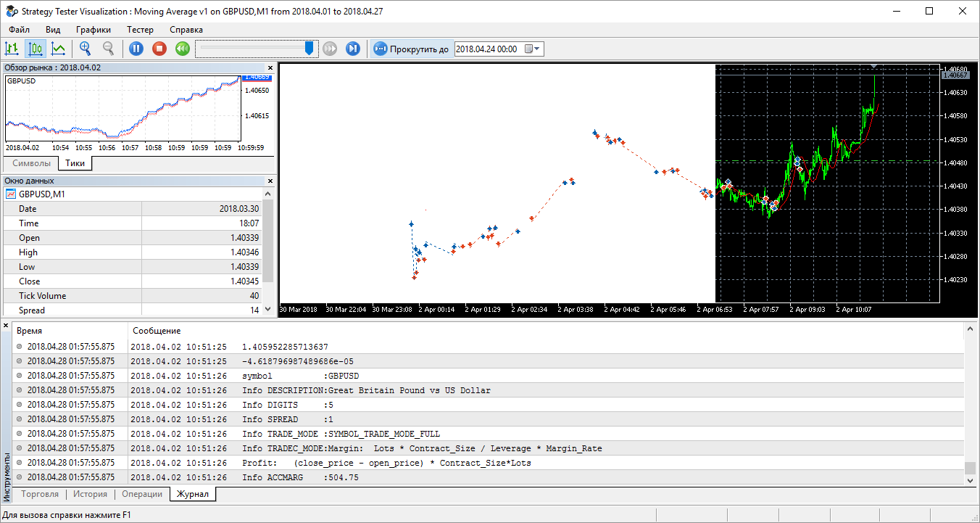Open the История tab
The height and width of the screenshot is (523, 980).
click(90, 494)
